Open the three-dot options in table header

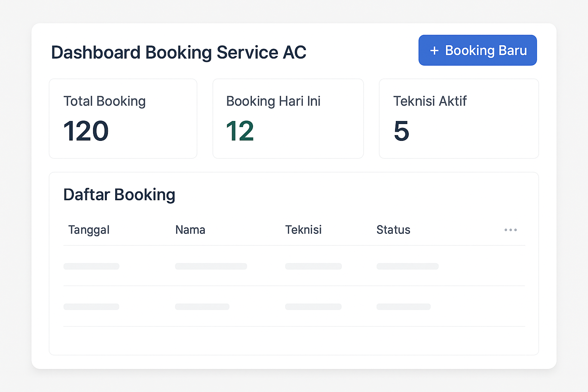(510, 230)
